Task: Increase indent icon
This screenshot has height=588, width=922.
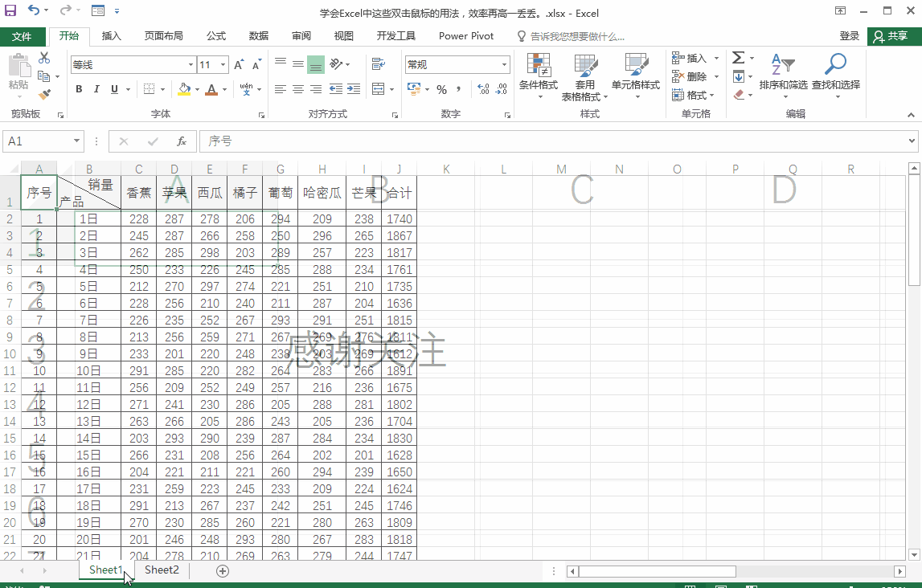Action: 354,88
